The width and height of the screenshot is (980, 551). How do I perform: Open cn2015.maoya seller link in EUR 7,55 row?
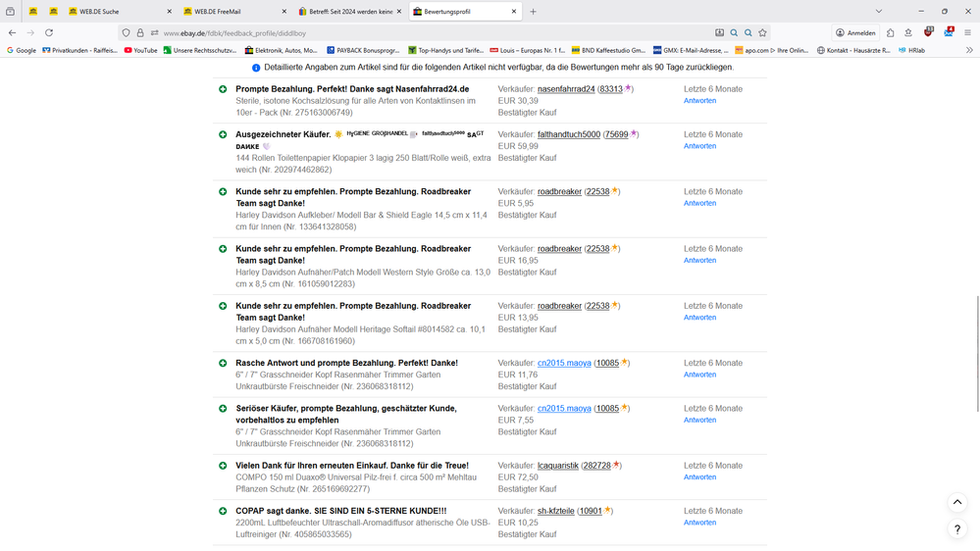(x=564, y=409)
